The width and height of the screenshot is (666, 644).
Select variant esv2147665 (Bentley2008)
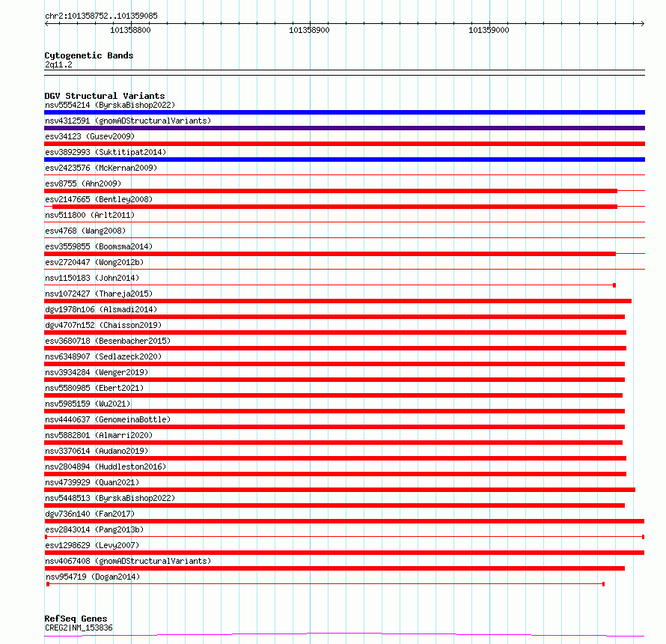tap(99, 199)
